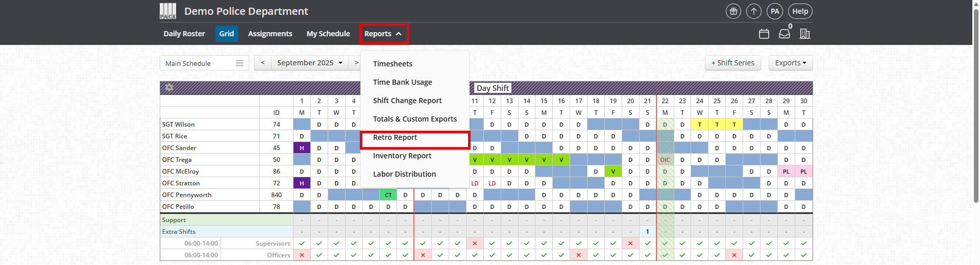
Task: Choose Timesheets in the Reports menu
Action: coord(393,64)
